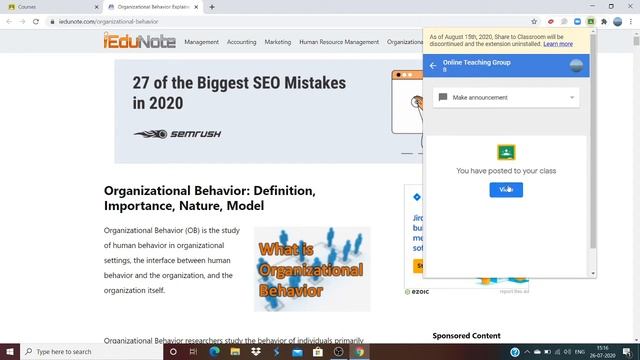The image size is (640, 360).
Task: Click the What is Organizational Behavior image
Action: [312, 269]
